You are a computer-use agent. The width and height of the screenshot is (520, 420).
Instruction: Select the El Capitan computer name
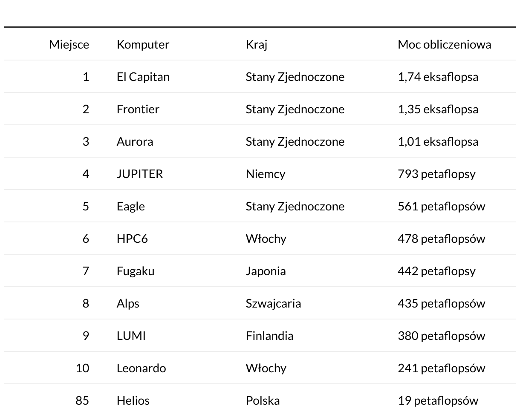(x=143, y=77)
